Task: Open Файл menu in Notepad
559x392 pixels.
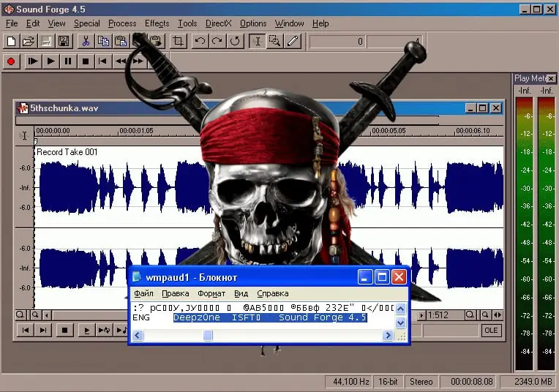Action: tap(143, 293)
